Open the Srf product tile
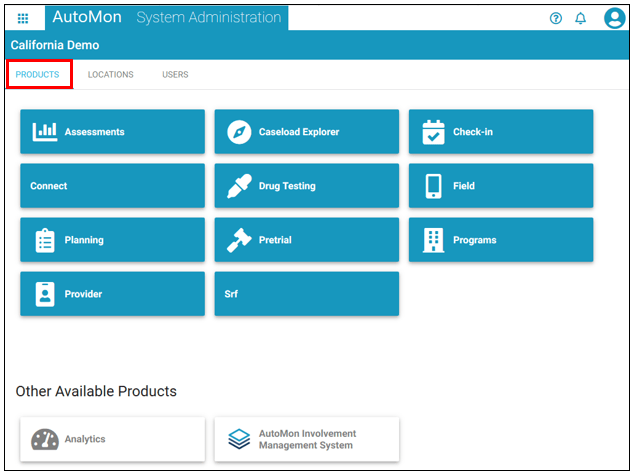 pos(307,294)
